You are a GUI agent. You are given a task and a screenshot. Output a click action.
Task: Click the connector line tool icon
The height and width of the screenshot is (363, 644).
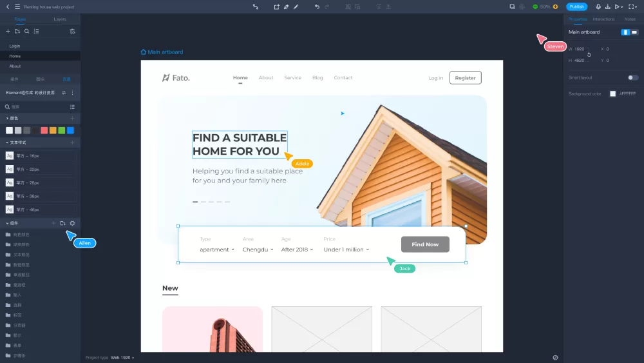[256, 6]
